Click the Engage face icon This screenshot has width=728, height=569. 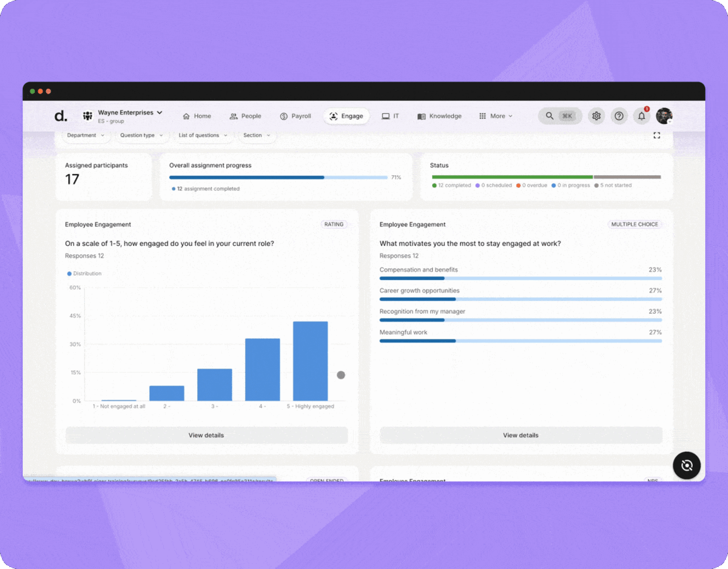[334, 116]
